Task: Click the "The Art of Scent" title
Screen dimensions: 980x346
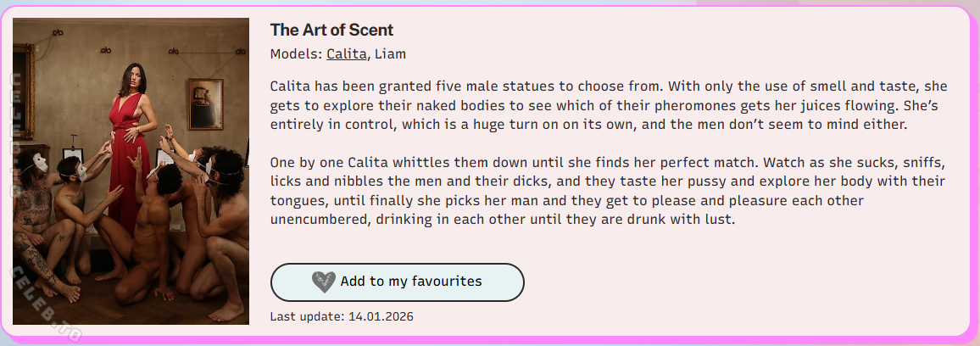Action: pos(331,30)
